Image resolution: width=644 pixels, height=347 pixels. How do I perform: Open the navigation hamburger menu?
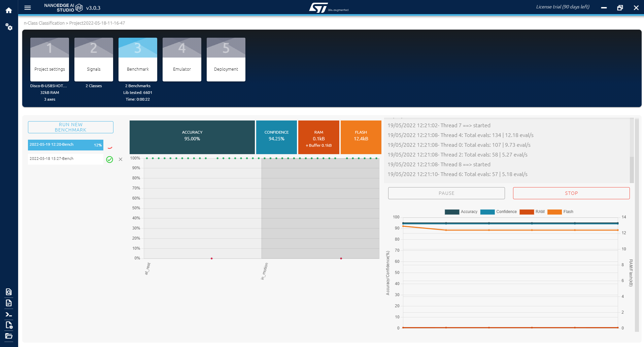[x=27, y=8]
